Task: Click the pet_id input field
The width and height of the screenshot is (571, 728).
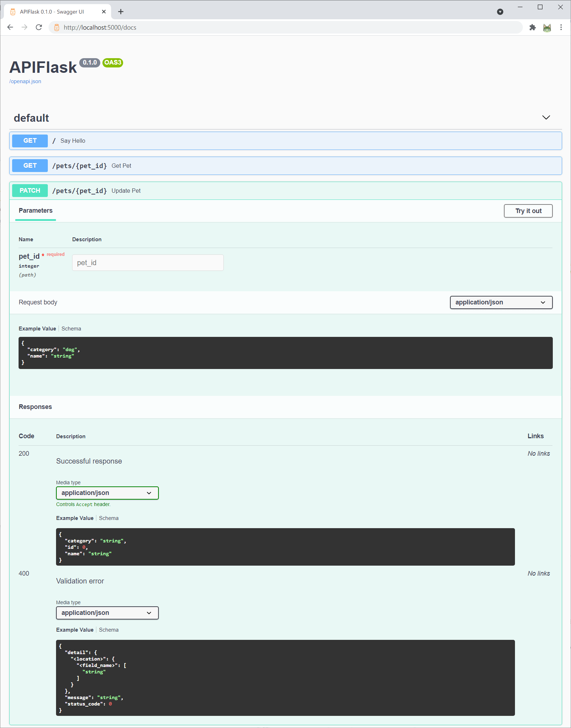Action: pyautogui.click(x=147, y=262)
